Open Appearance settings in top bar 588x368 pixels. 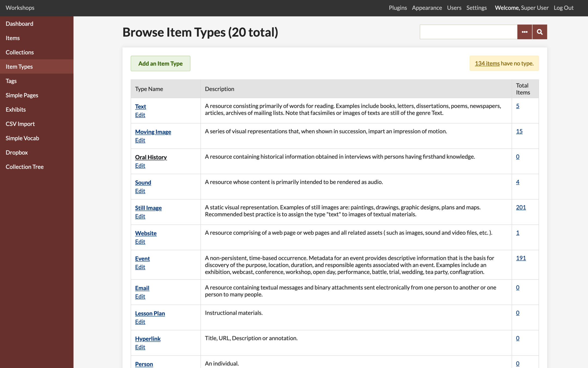point(427,8)
